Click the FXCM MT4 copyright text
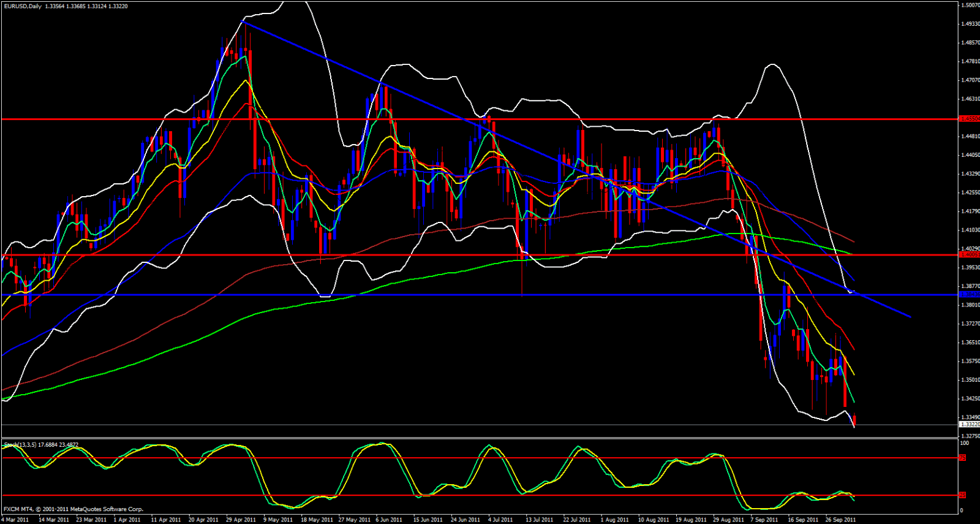 click(73, 509)
